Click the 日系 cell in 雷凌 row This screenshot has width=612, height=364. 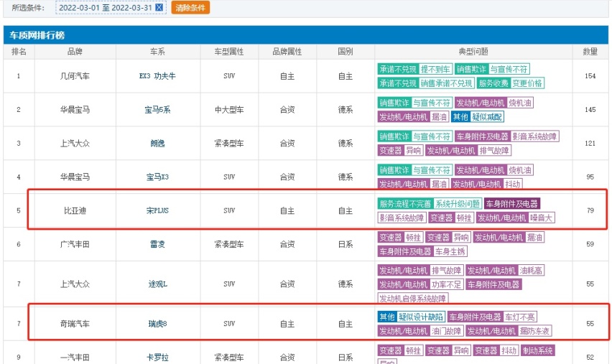coord(345,244)
